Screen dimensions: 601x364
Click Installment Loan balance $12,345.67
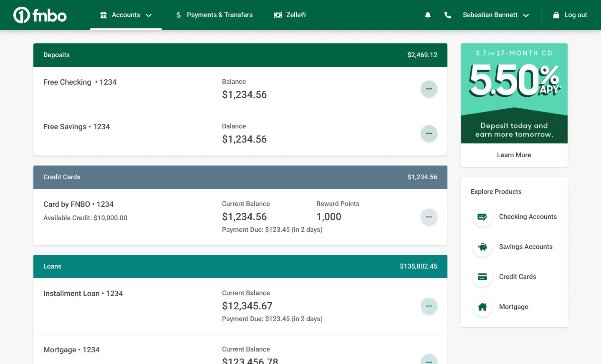(x=247, y=306)
